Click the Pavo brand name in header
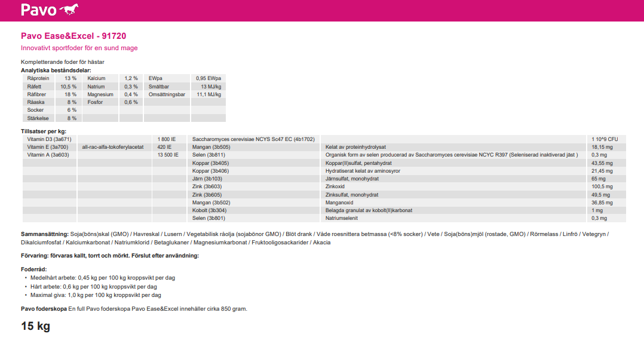 point(38,10)
